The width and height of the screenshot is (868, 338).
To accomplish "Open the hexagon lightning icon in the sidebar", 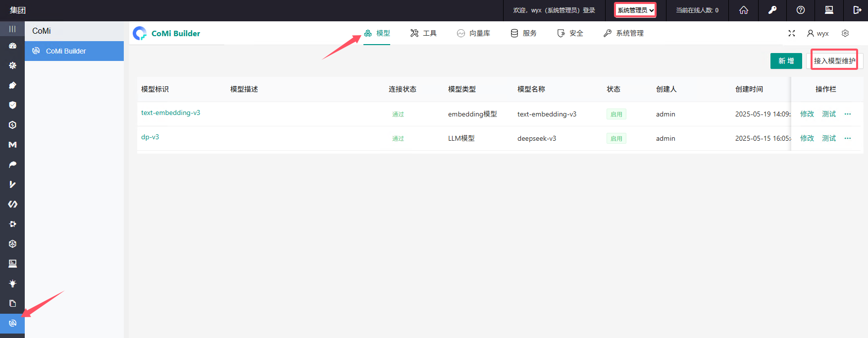I will (12, 125).
